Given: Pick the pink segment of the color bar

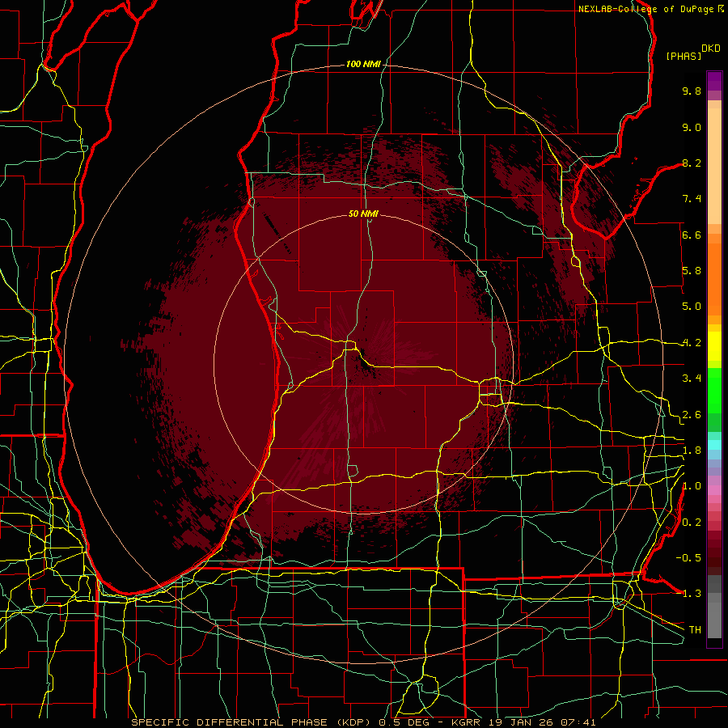Looking at the screenshot, I should coord(714,490).
